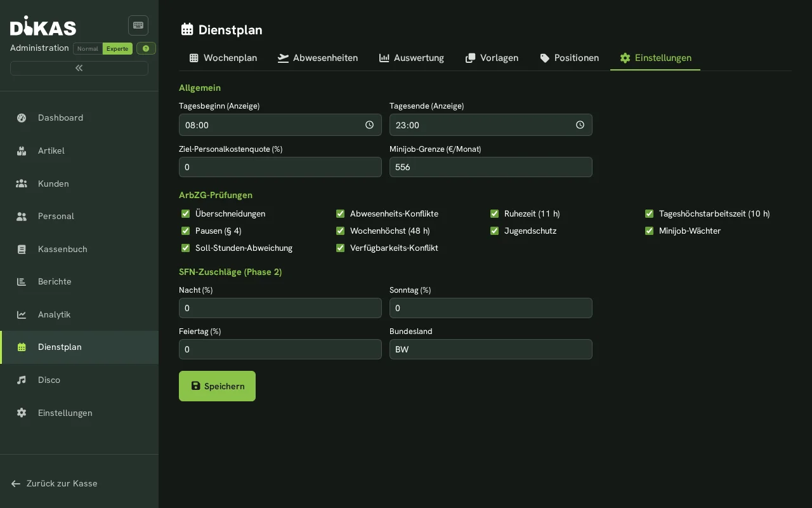Image resolution: width=812 pixels, height=508 pixels.
Task: Collapse the sidebar with double chevron
Action: click(79, 68)
